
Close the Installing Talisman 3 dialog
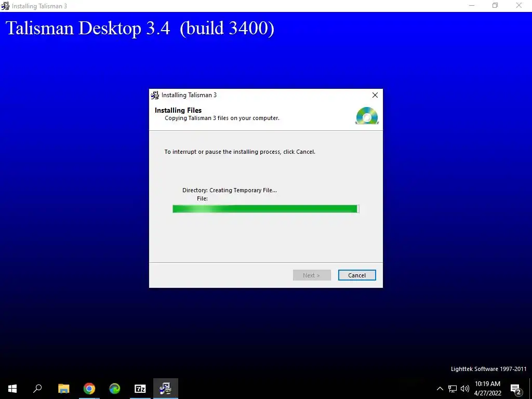375,95
